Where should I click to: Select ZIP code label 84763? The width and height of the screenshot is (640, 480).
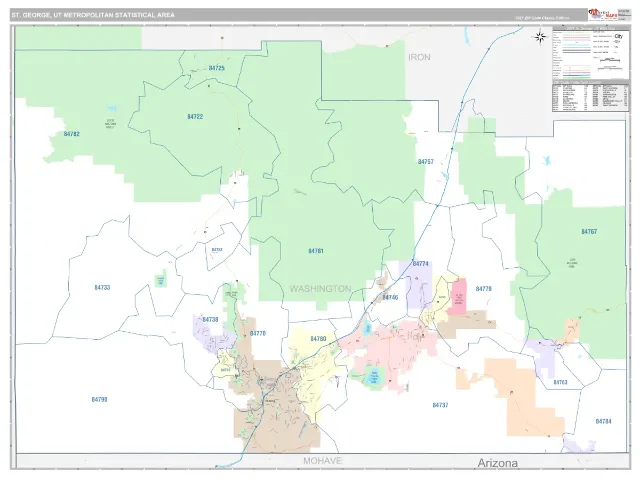(x=560, y=382)
